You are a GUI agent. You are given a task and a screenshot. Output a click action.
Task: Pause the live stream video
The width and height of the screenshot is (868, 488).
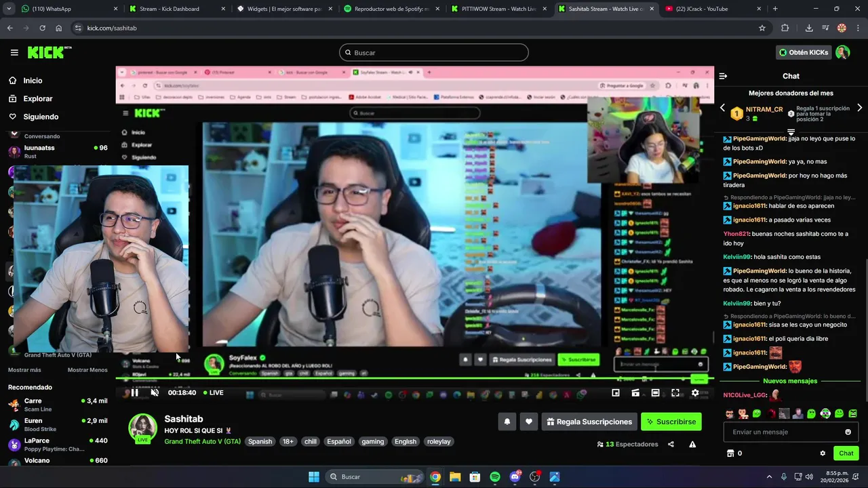[x=134, y=392]
